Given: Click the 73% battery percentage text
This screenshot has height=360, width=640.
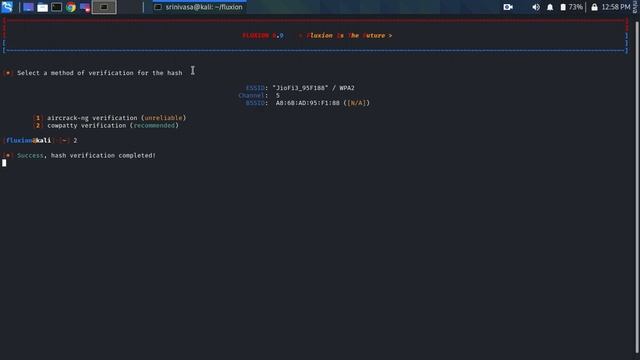Looking at the screenshot, I should pos(576,7).
